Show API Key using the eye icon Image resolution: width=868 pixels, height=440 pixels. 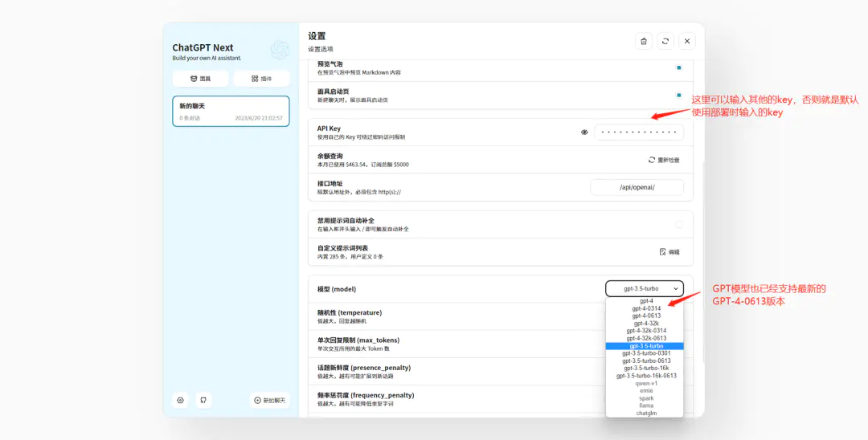coord(584,132)
